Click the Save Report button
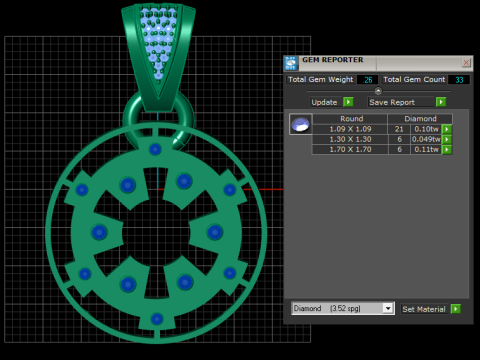Viewport: 480px width, 360px height. coord(402,102)
